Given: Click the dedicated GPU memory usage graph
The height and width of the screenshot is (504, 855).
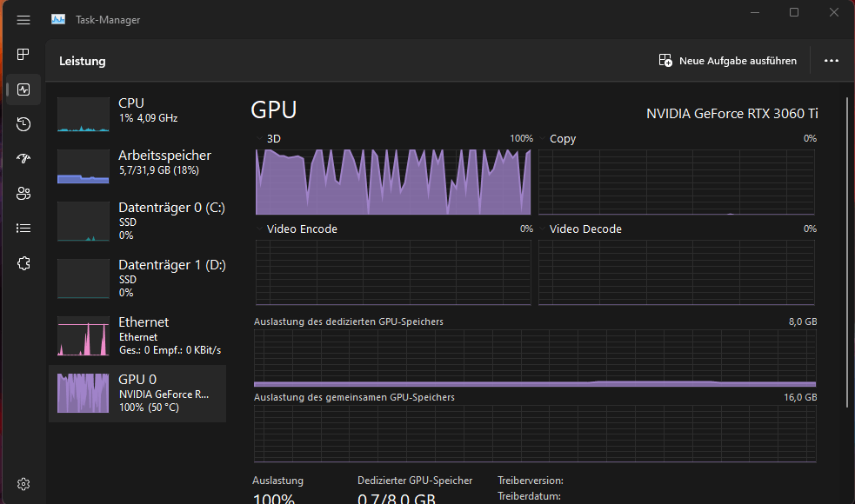Looking at the screenshot, I should [x=535, y=358].
